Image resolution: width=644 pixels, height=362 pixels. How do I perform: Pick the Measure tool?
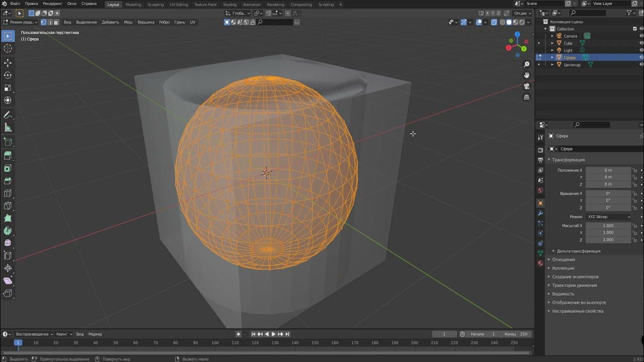point(8,128)
